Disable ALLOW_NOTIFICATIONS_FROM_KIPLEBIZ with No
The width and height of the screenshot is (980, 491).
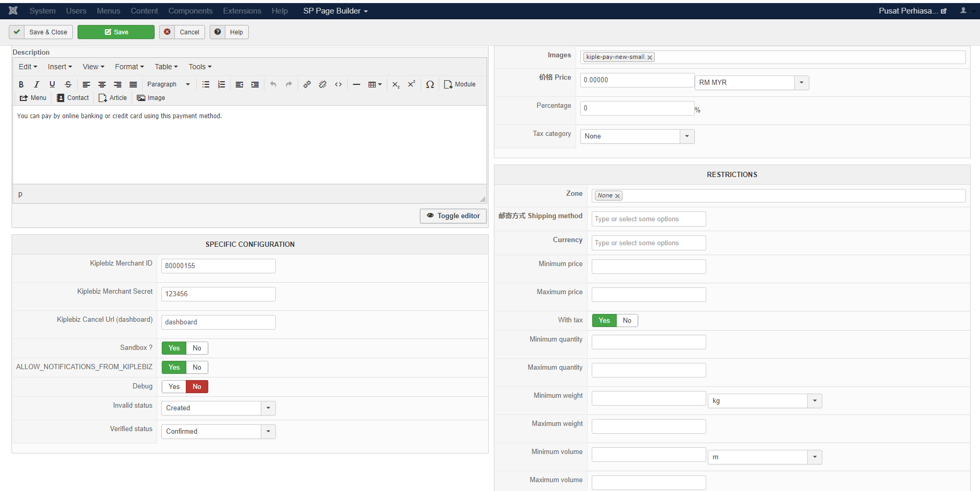[197, 367]
